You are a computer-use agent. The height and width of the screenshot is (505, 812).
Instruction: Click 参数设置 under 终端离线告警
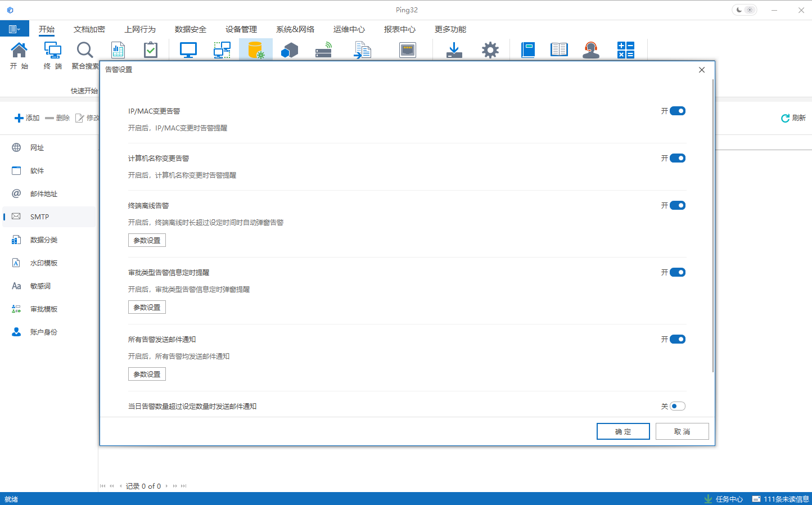click(x=146, y=240)
